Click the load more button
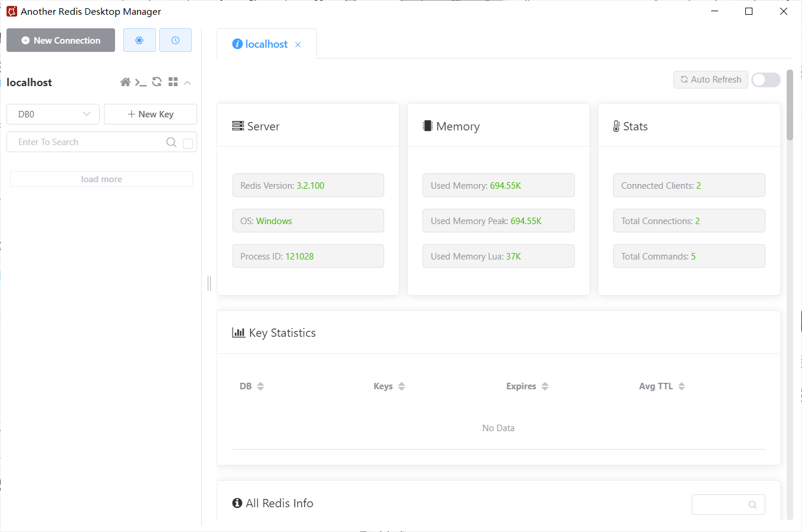Image resolution: width=802 pixels, height=532 pixels. (102, 179)
